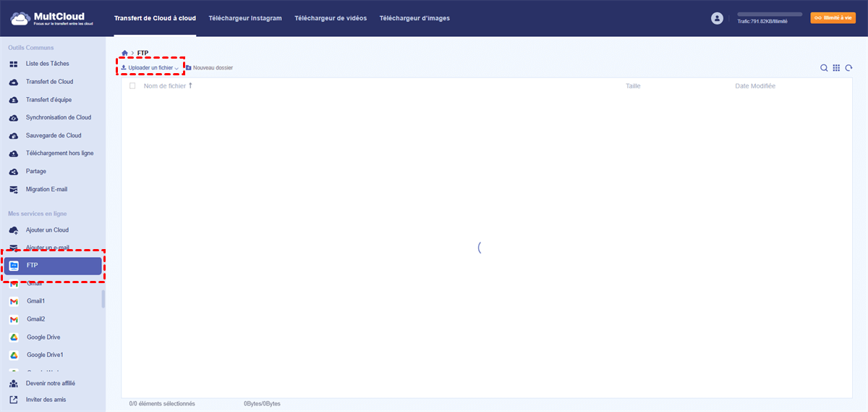Image resolution: width=868 pixels, height=412 pixels.
Task: Select Partage in the sidebar
Action: click(36, 172)
